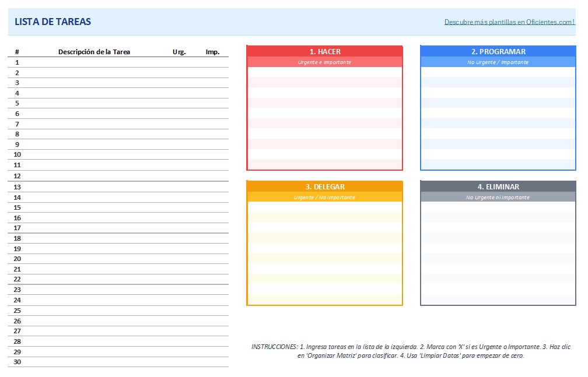Select the 'No Urgente ni Importante' subtitle
Viewport: 588px width, 377px height.
498,197
